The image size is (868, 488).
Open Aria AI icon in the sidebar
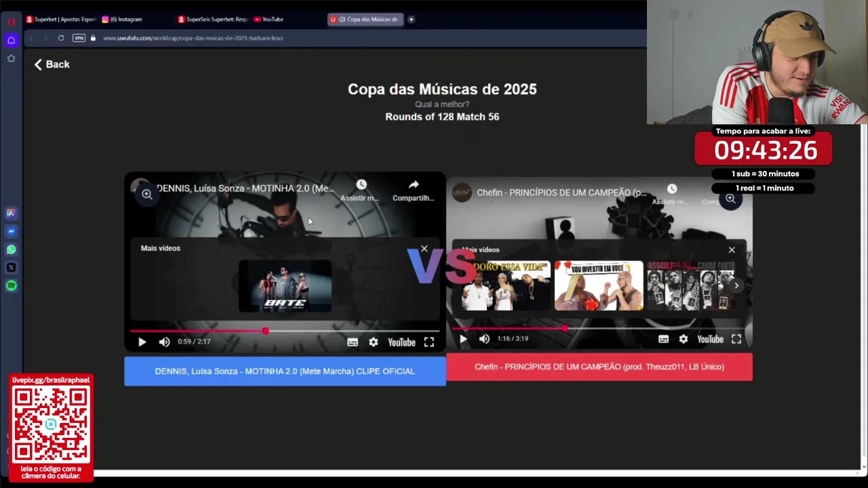pos(11,213)
